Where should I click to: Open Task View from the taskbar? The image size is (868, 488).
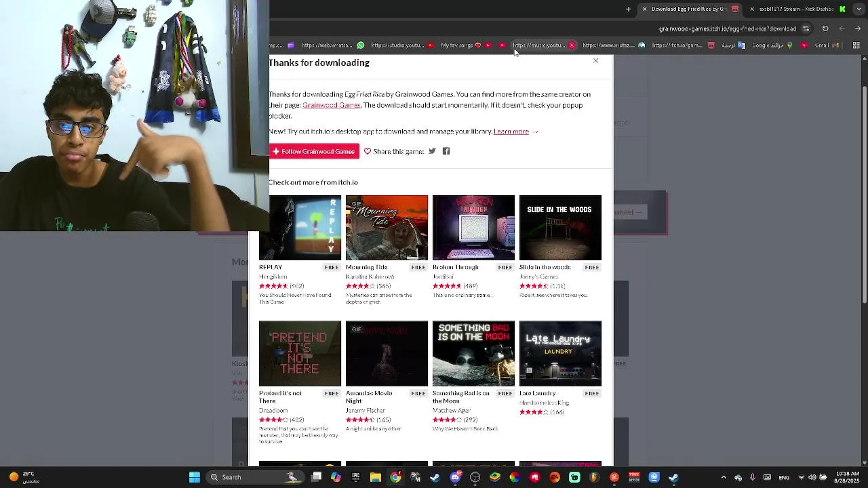tap(316, 477)
